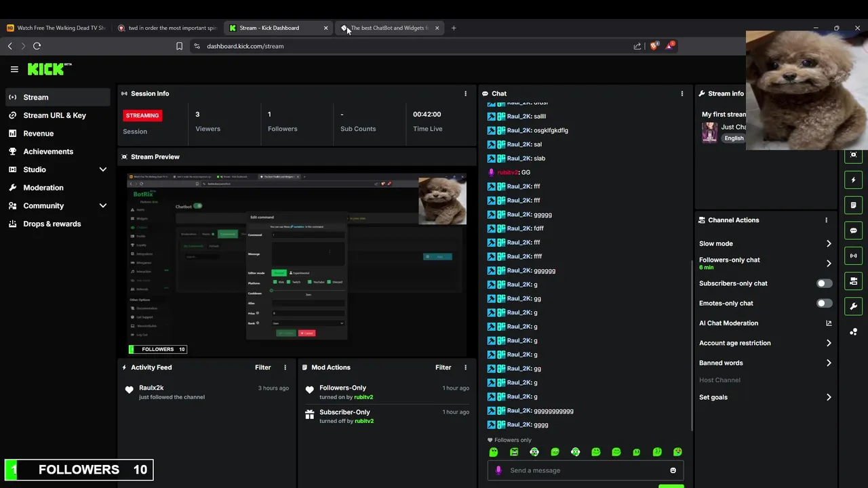Open Account age restriction chevron
This screenshot has height=488, width=868.
pyautogui.click(x=829, y=343)
